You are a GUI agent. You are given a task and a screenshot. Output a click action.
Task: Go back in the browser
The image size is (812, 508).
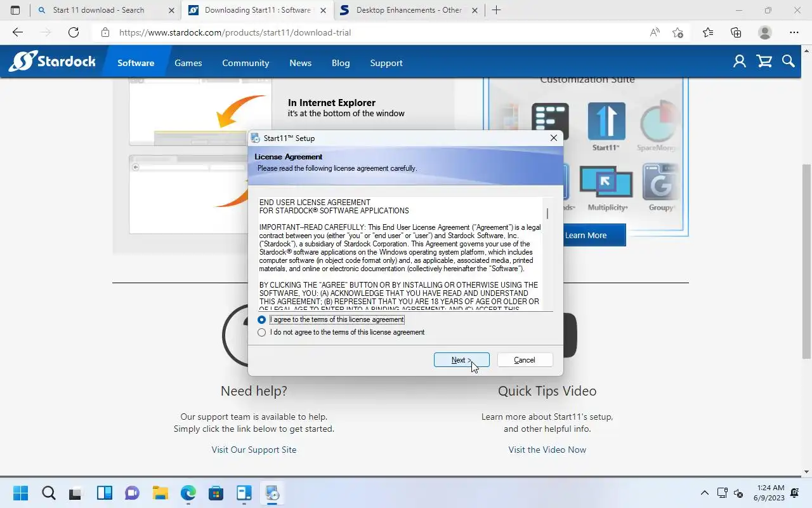18,32
